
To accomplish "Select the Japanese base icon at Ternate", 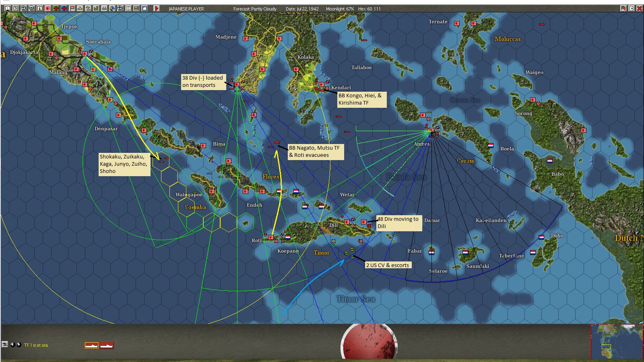I will 457,23.
